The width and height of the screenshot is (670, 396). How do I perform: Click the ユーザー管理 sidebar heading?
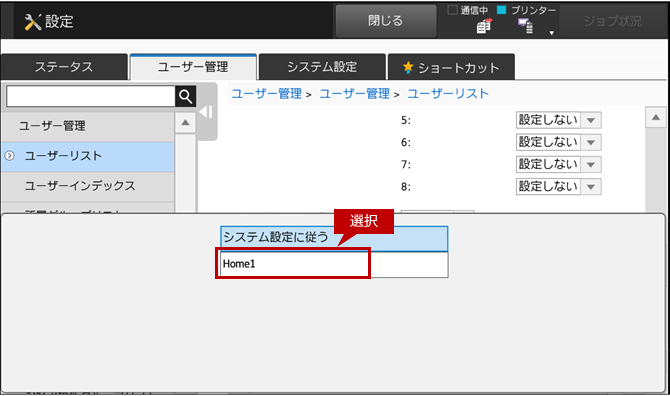88,126
